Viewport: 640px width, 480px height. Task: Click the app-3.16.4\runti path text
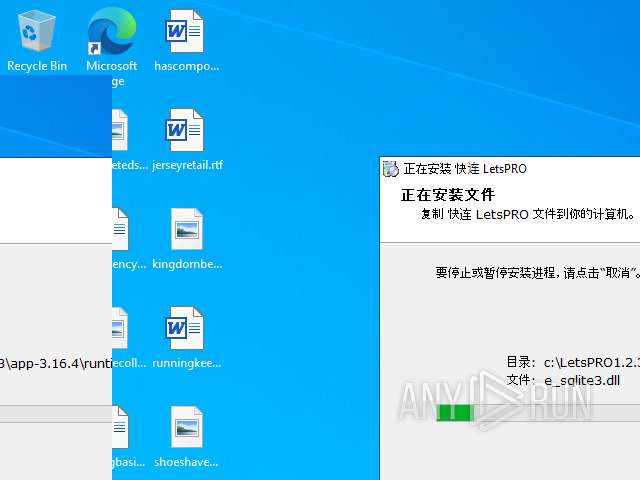click(56, 363)
